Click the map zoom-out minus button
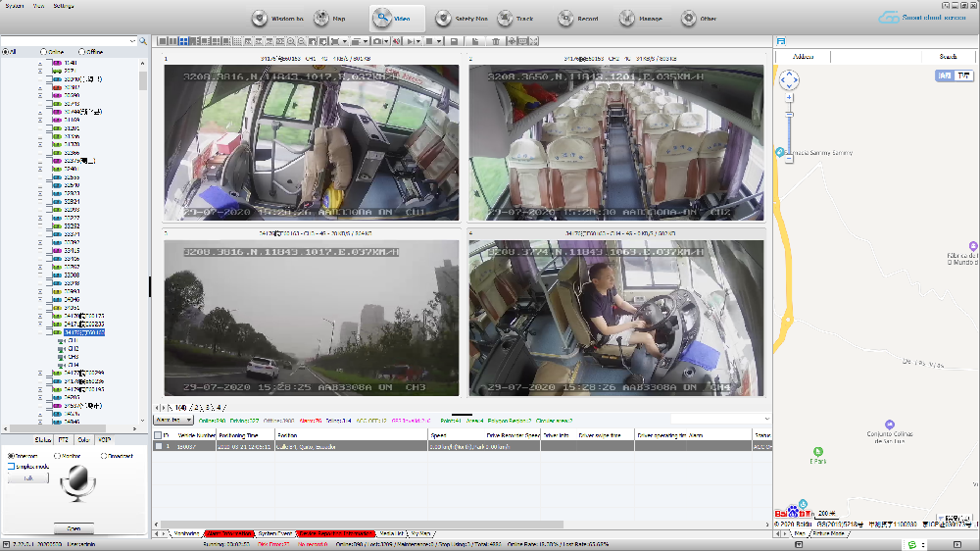The width and height of the screenshot is (980, 551). coord(789,160)
